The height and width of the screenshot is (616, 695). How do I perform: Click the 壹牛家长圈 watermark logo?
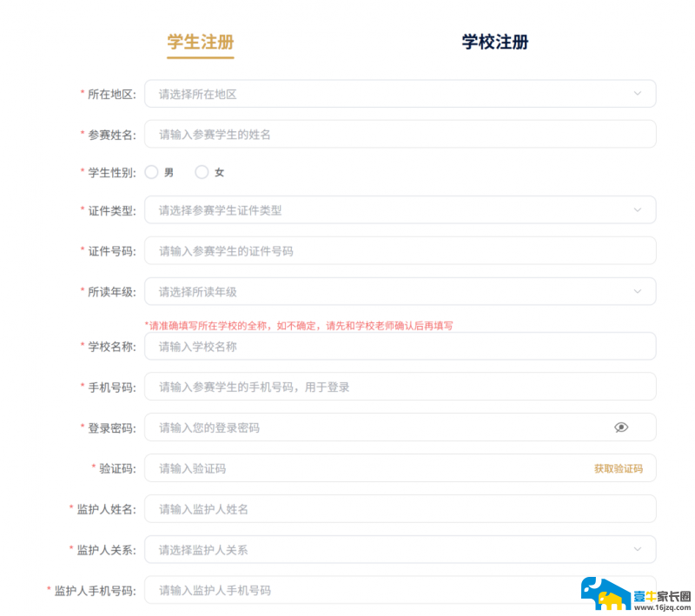[x=636, y=593]
